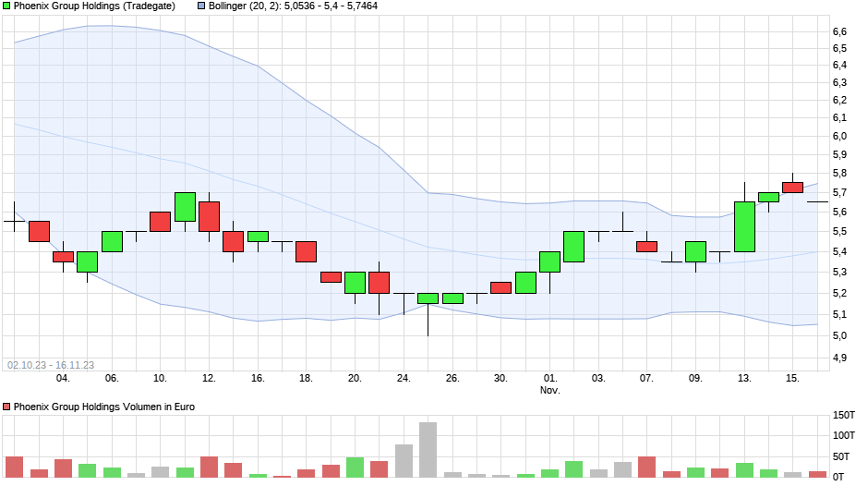Click the red candlestick on 18. October
The width and height of the screenshot is (868, 486).
click(x=307, y=251)
